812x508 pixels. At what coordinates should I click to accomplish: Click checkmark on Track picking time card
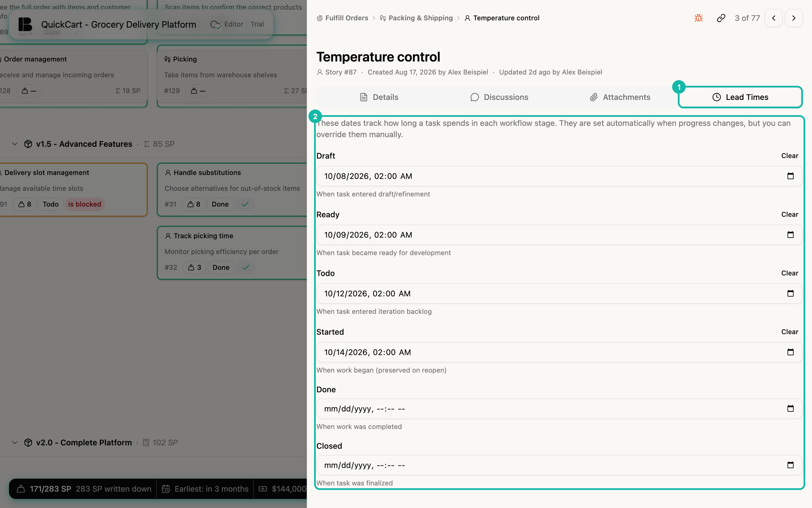tap(246, 268)
